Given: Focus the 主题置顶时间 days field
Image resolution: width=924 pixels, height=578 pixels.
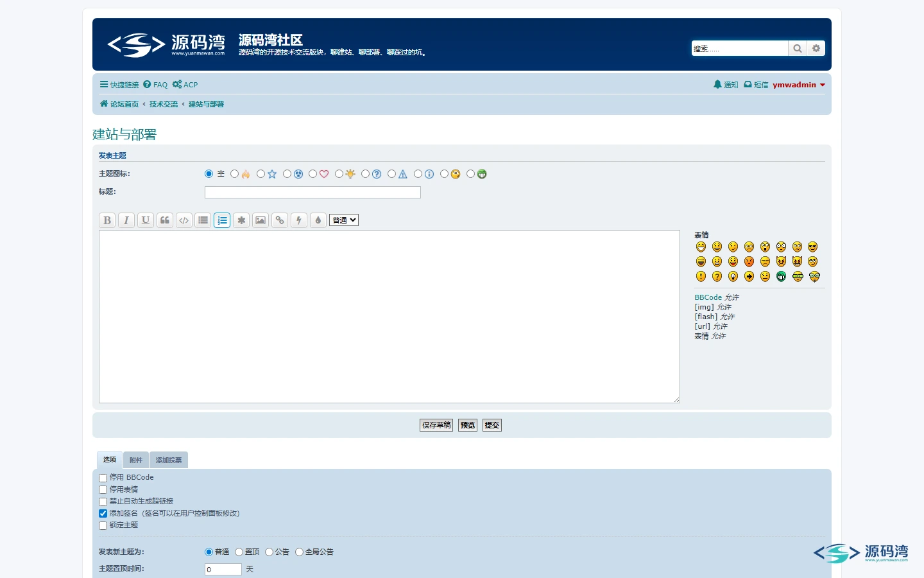Looking at the screenshot, I should (x=223, y=570).
